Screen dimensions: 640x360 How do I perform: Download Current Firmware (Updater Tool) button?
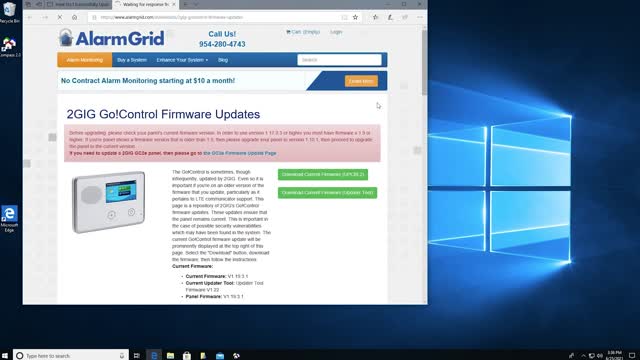(x=327, y=193)
